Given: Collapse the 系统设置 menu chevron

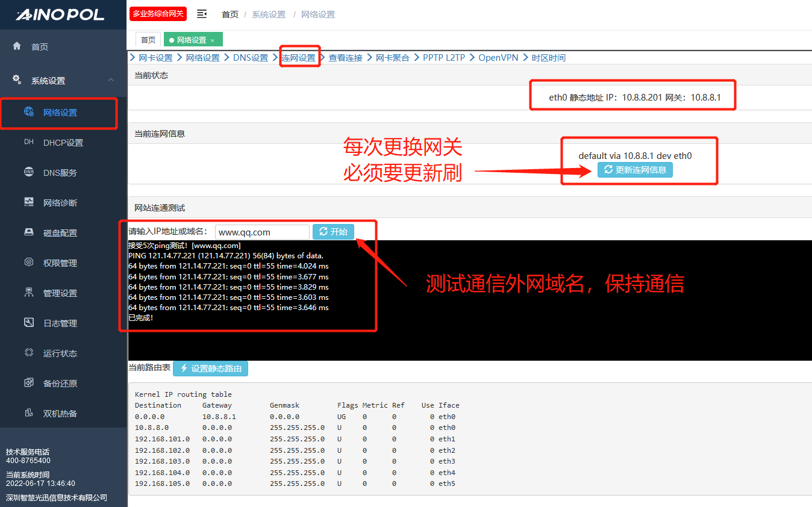Looking at the screenshot, I should tap(111, 80).
